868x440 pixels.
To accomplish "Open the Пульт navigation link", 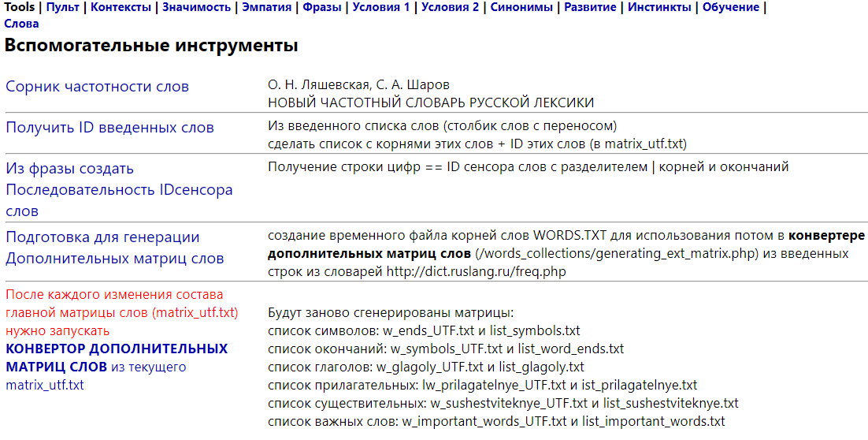I will pyautogui.click(x=62, y=7).
